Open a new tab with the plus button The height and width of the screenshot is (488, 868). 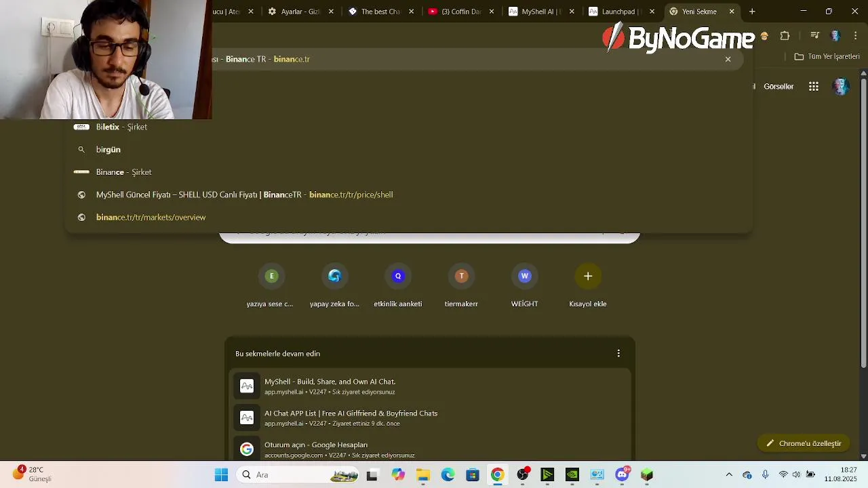click(x=752, y=12)
